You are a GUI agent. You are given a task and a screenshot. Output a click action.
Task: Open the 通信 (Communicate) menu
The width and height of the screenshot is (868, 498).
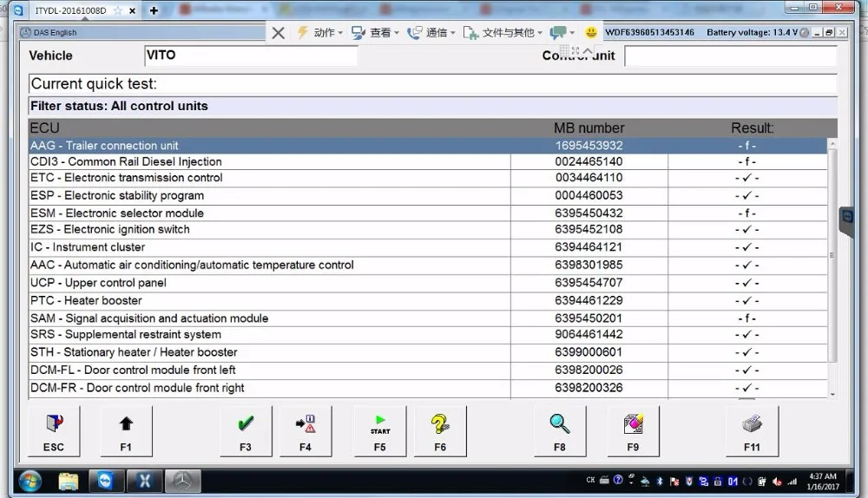tap(431, 33)
